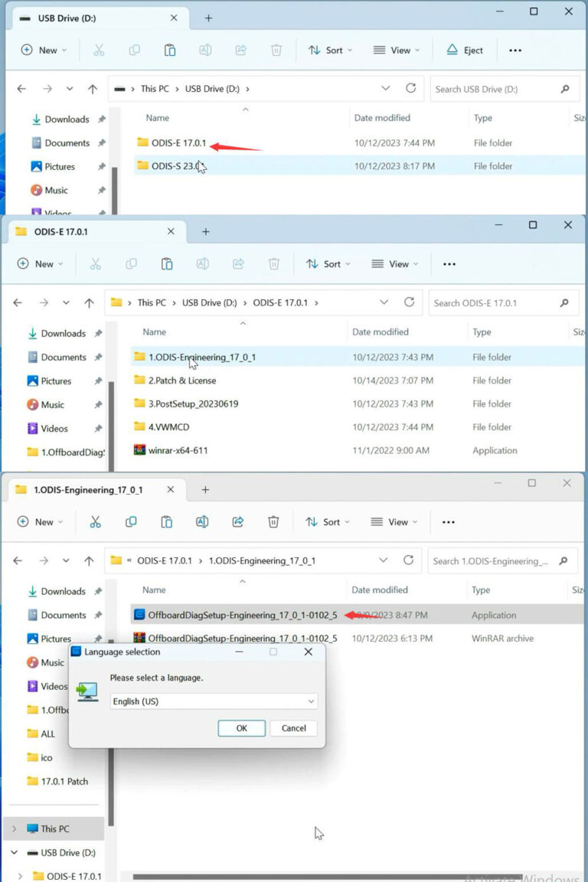
Task: Expand the This PC tree node
Action: 15,829
